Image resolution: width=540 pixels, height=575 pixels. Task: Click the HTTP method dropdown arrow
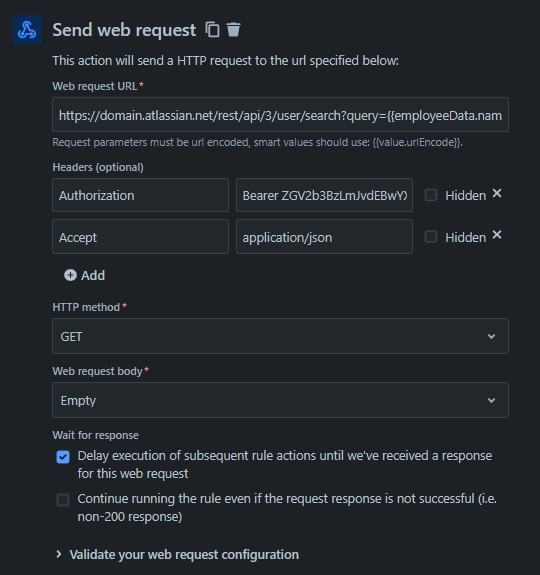[491, 336]
